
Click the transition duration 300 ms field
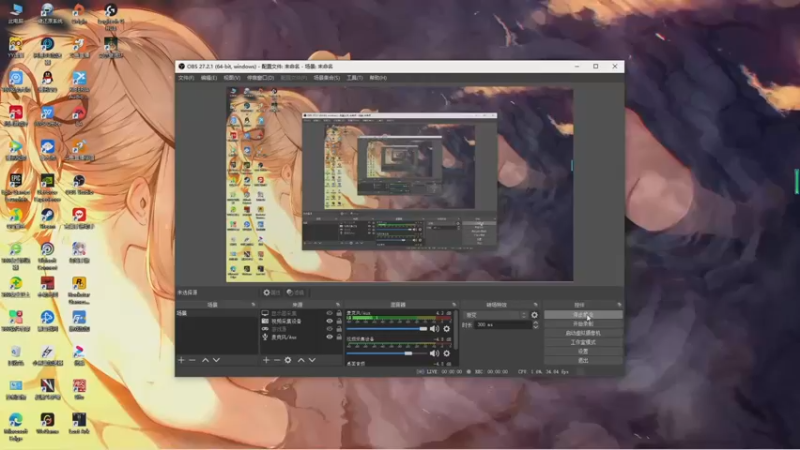[502, 324]
